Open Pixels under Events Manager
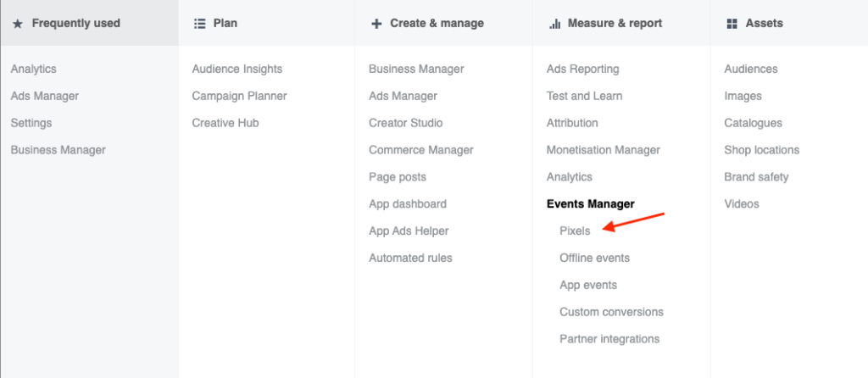 [x=575, y=231]
